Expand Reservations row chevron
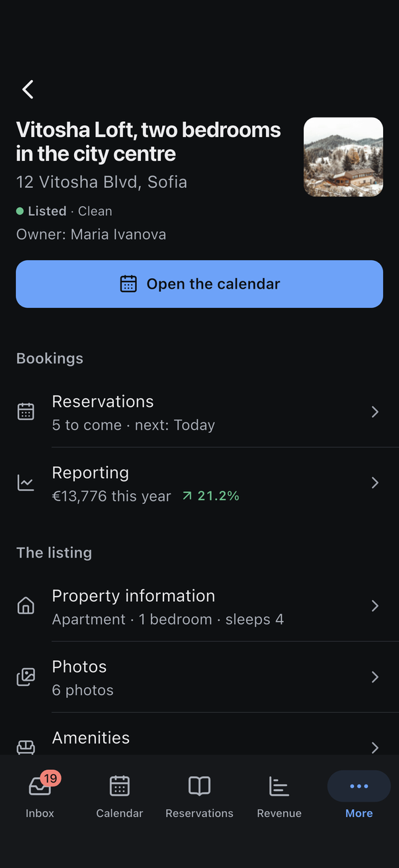Screen dimensions: 399x868 375,412
